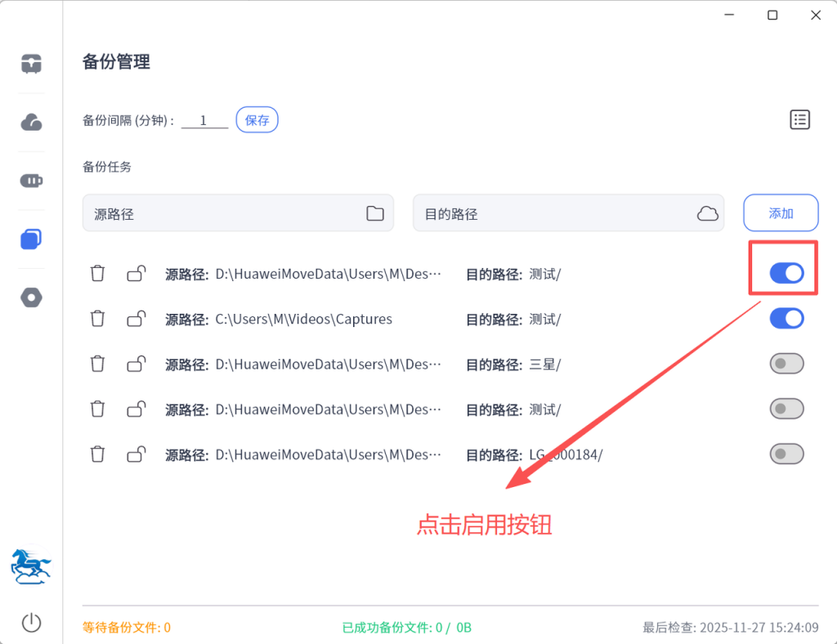Pick the destination cloud path icon
This screenshot has width=837, height=644.
707,213
